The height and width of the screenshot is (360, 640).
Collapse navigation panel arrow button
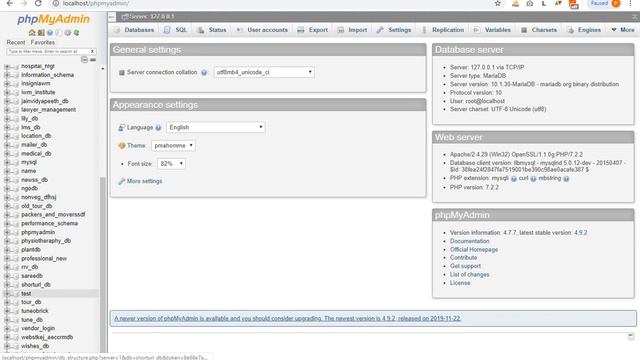click(111, 17)
